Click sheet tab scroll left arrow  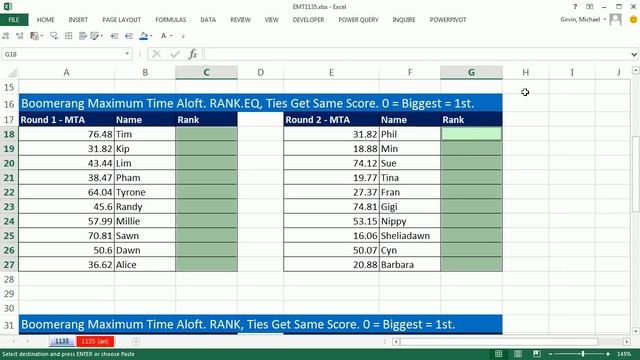[x=14, y=341]
